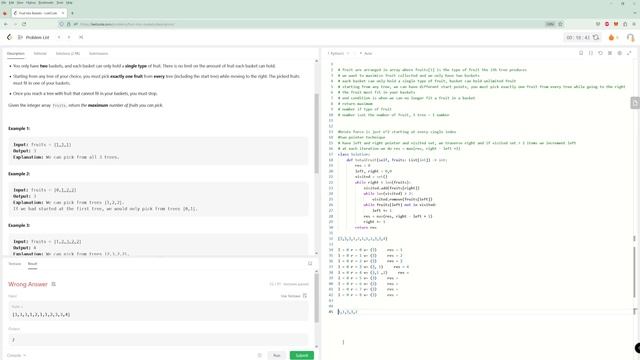Click the code editor vertical scrollbar

[634, 271]
